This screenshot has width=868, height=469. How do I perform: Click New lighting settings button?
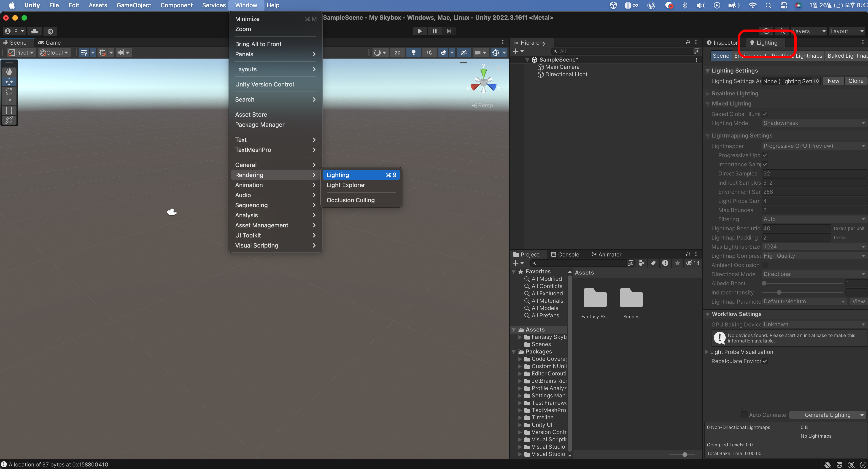(x=833, y=81)
